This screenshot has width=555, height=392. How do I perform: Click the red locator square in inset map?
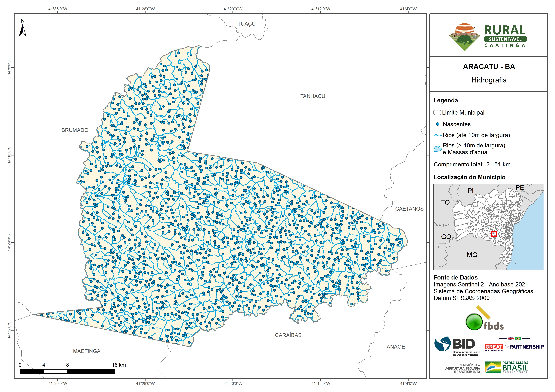click(x=494, y=234)
